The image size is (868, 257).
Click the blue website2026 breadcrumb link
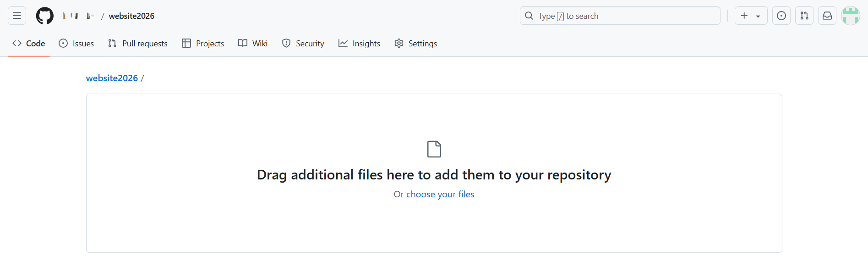(112, 78)
